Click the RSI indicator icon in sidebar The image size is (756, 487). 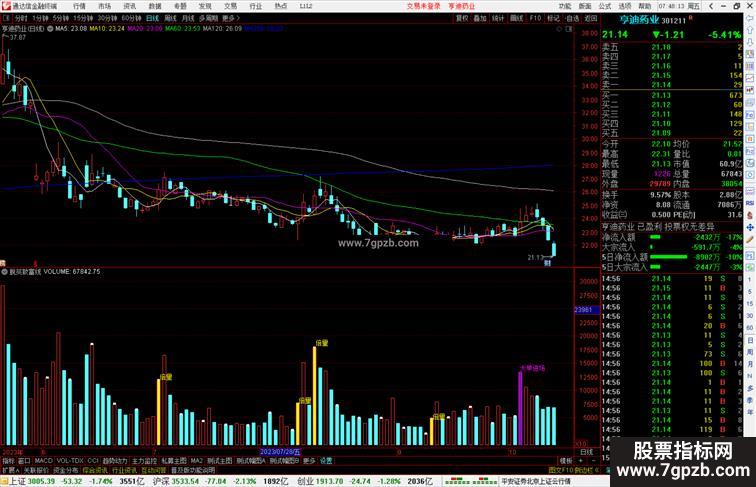click(750, 203)
